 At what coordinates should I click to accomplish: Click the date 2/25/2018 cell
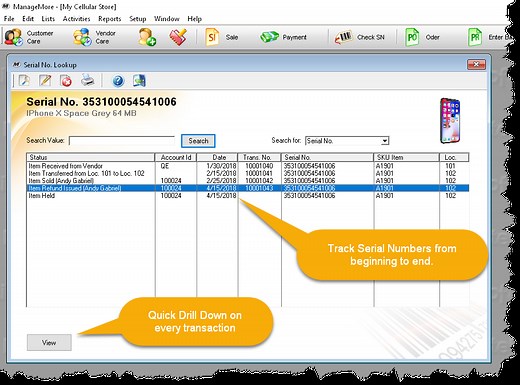point(221,181)
